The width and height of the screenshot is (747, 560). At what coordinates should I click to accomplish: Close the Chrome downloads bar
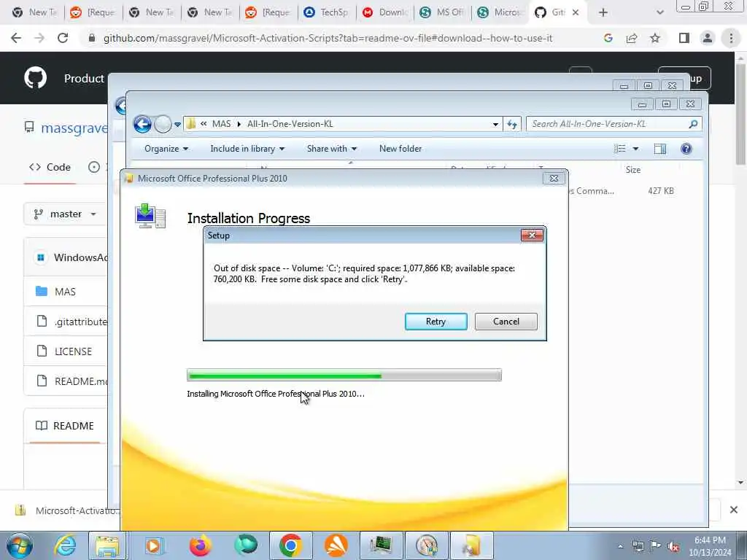(734, 510)
